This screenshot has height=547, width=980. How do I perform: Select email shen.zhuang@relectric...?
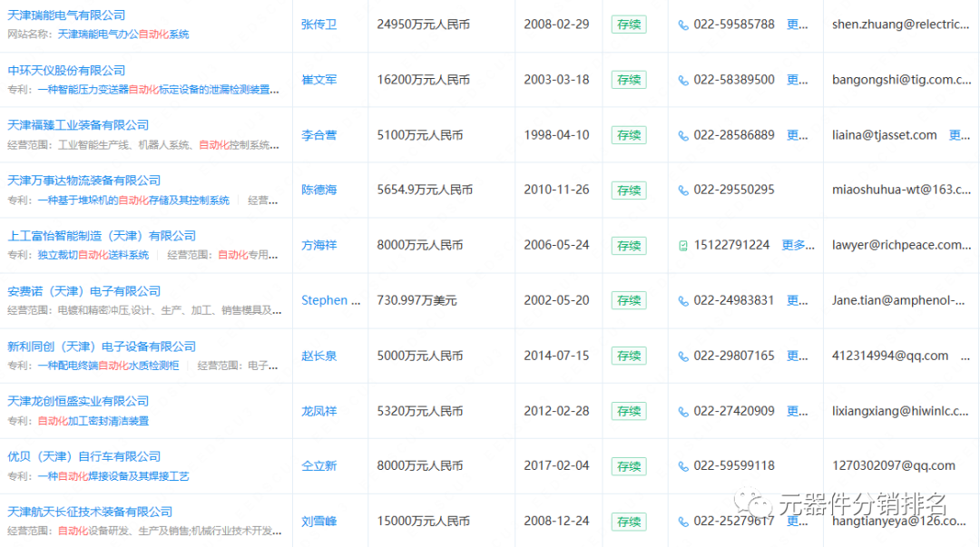coord(901,24)
